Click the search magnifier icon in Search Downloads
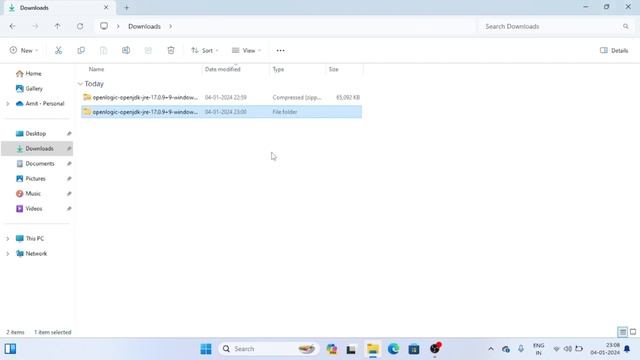 coord(626,26)
